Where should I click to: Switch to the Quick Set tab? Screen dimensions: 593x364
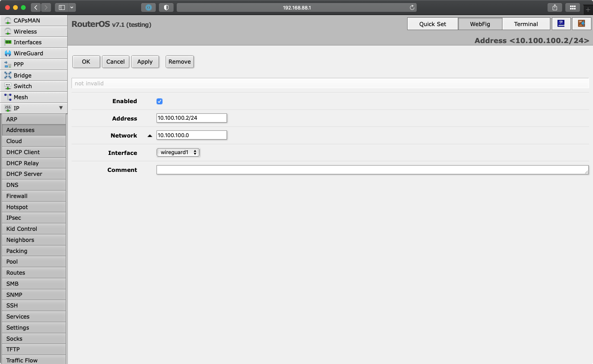point(432,24)
